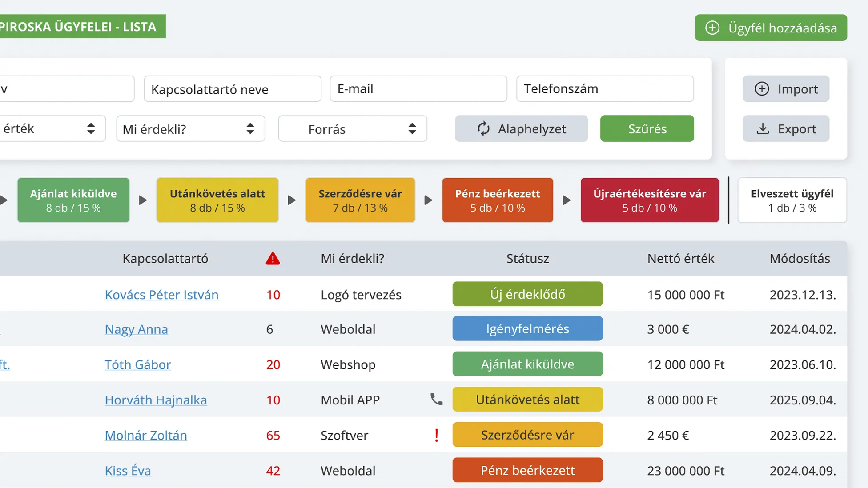
Task: Open Kovács Péter István contact
Action: point(161,295)
